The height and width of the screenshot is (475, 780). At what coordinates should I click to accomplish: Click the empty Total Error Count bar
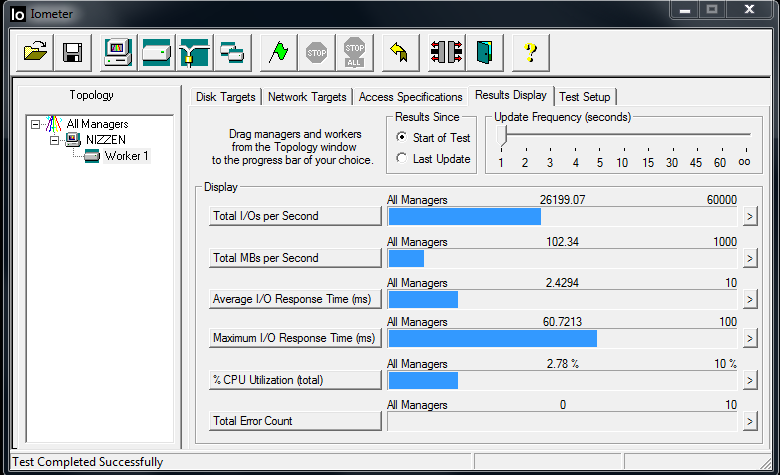(x=562, y=422)
